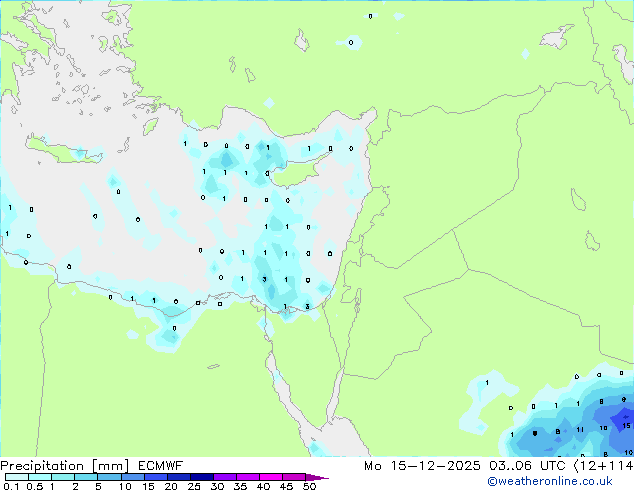Screen dimensions: 634x490
Task: Click the '25' legend scale label
Action: [x=194, y=486]
